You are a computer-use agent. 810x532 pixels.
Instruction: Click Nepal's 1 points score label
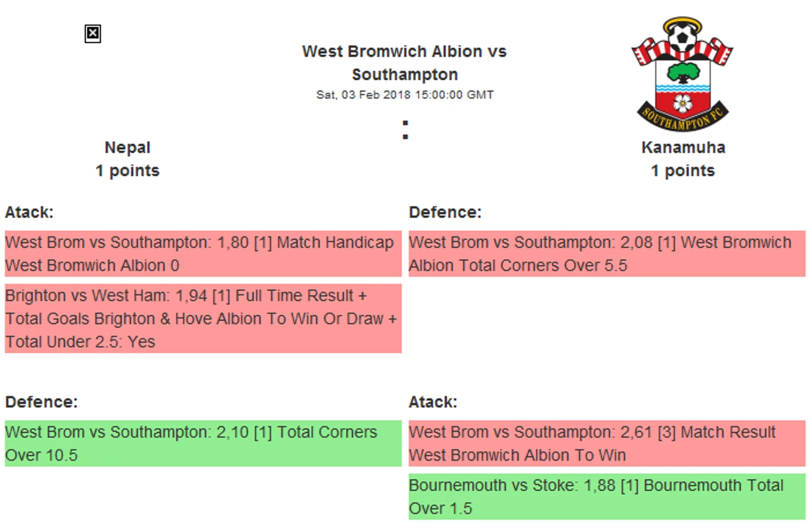click(x=128, y=171)
